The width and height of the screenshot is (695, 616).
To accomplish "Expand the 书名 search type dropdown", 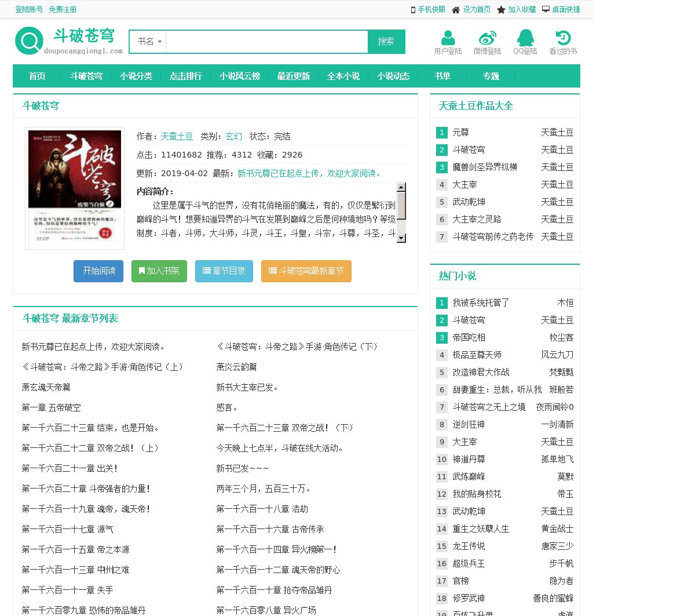I will point(149,42).
